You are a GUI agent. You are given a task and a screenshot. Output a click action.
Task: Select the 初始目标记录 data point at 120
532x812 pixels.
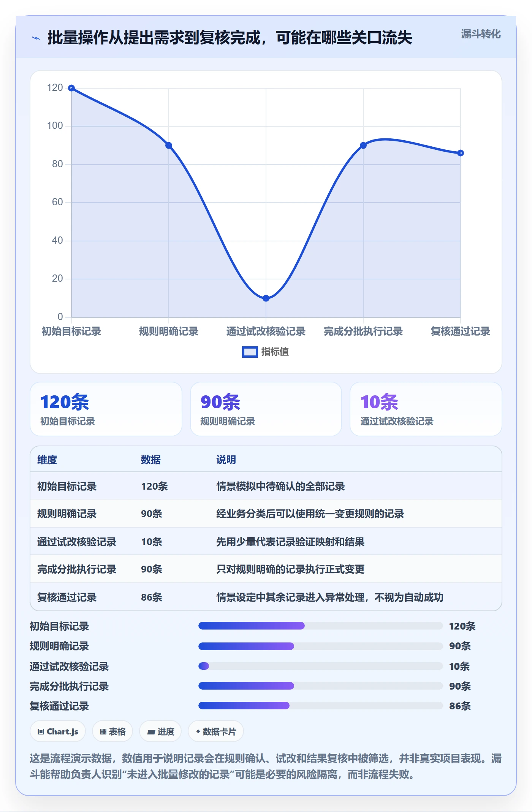71,88
